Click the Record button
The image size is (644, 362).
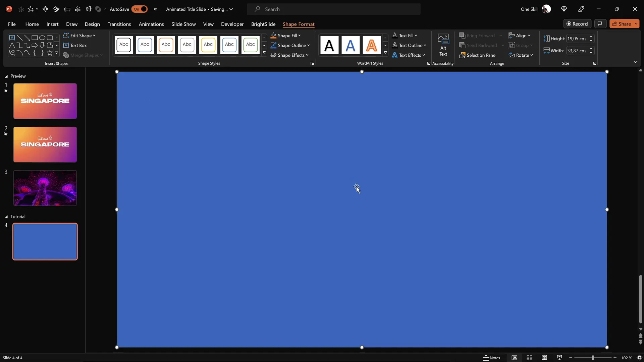point(578,23)
